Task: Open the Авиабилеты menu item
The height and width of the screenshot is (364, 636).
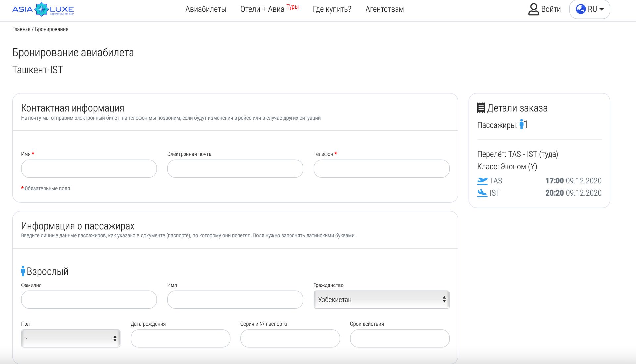Action: [x=206, y=9]
